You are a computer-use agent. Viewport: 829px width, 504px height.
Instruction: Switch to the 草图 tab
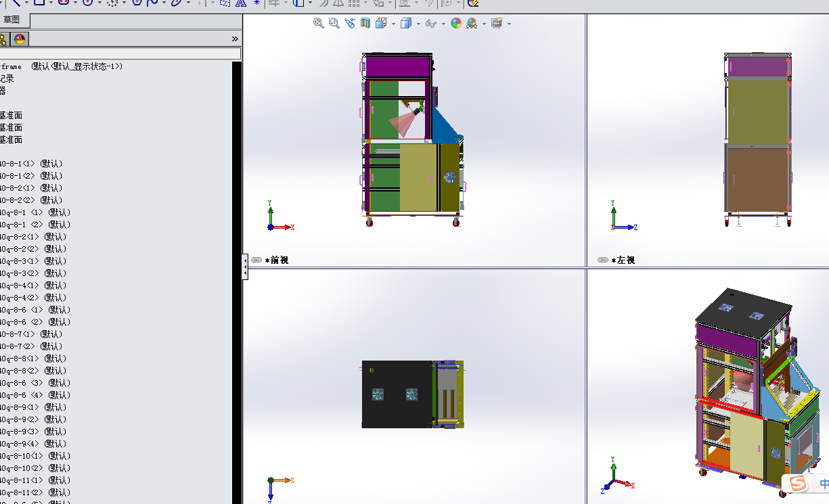12,20
